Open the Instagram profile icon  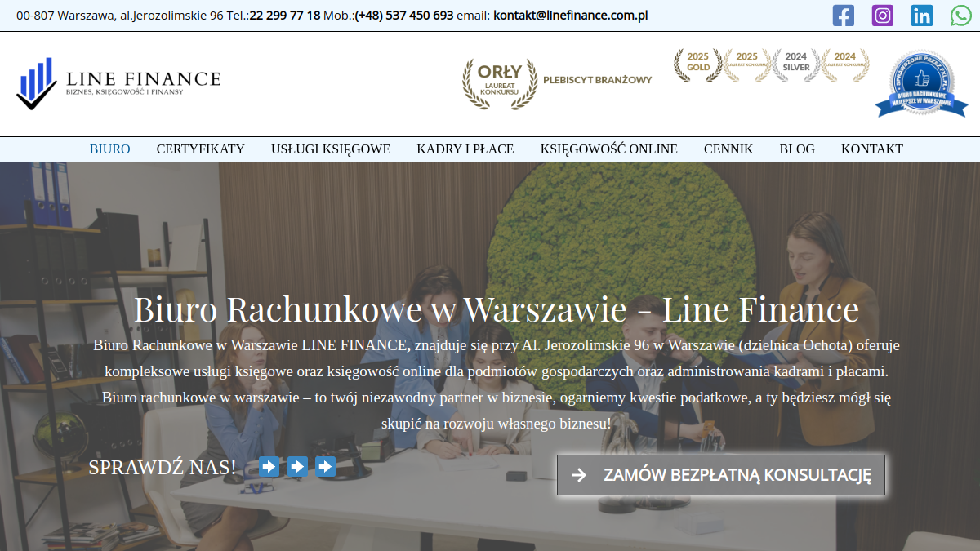pyautogui.click(x=883, y=16)
